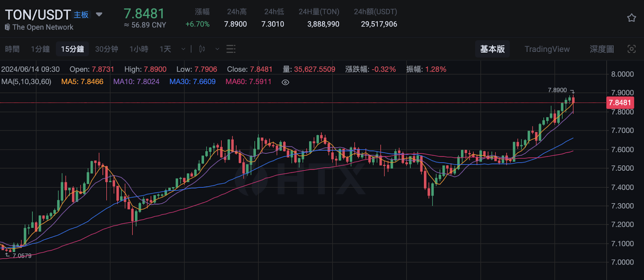Open the candlestick chart type icon

click(x=202, y=49)
